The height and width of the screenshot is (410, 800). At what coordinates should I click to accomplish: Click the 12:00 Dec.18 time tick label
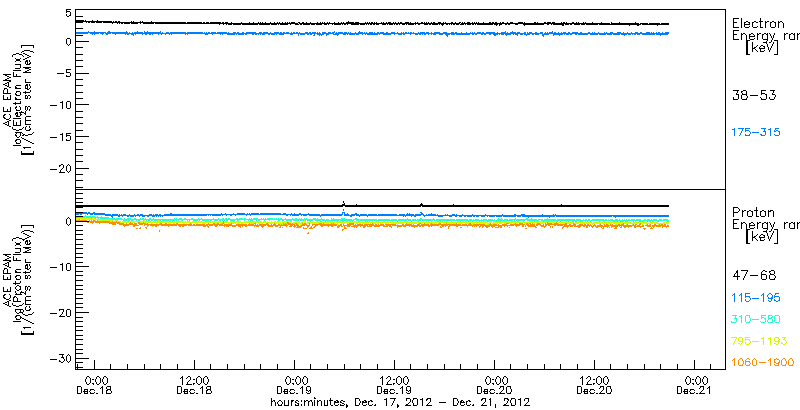click(x=194, y=385)
